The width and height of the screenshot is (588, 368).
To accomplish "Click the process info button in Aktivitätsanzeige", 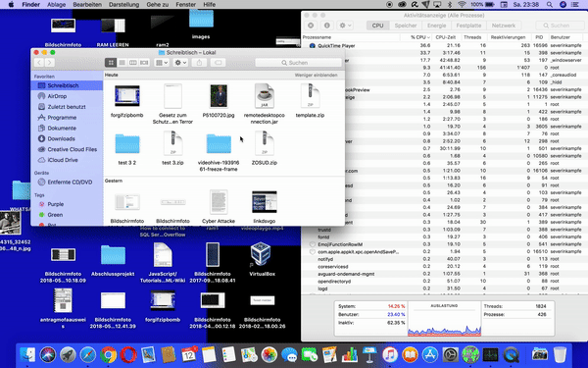I will [326, 26].
